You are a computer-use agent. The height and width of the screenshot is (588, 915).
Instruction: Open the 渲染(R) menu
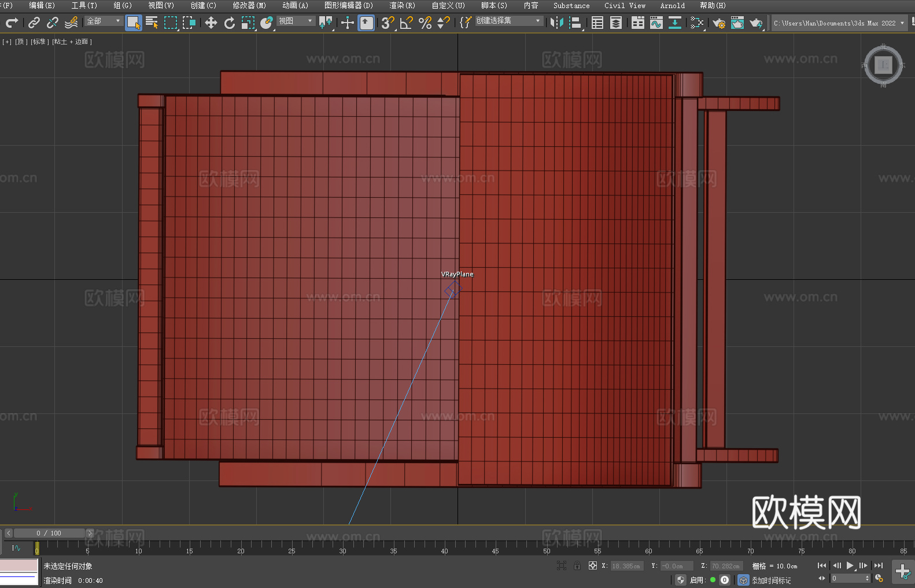coord(402,5)
